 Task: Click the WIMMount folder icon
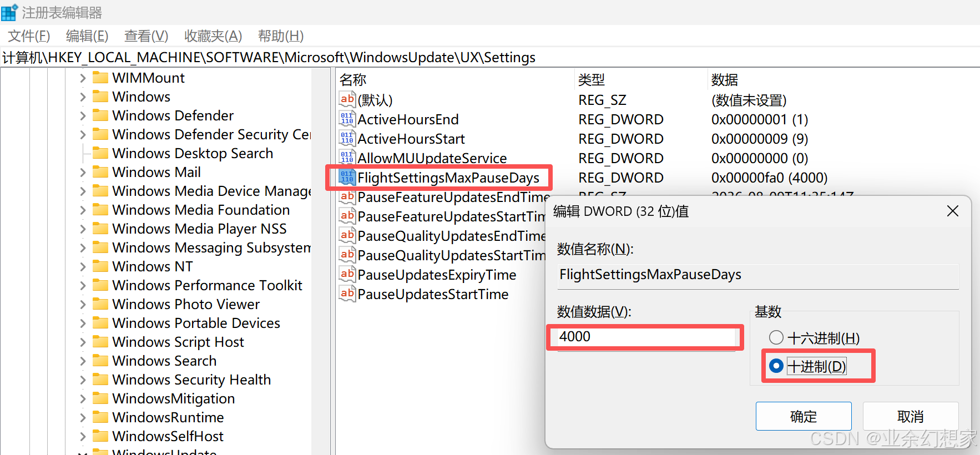point(100,77)
